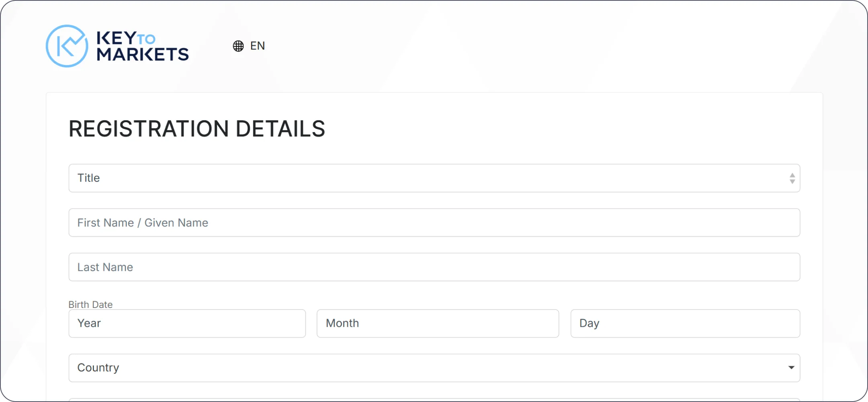This screenshot has width=868, height=402.
Task: Click the Key to Markets circular logo icon
Action: [x=67, y=46]
